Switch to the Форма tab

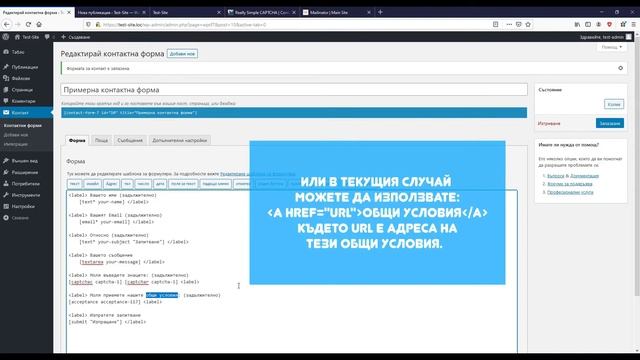[77, 140]
